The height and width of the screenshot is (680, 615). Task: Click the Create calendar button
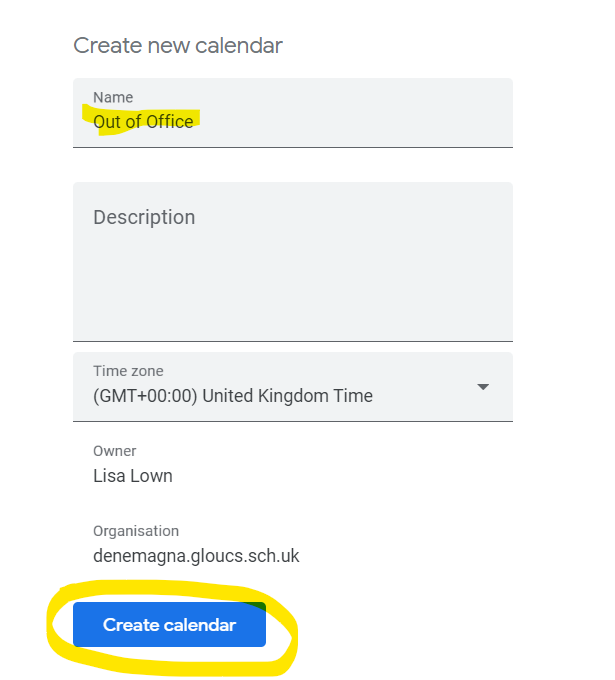[169, 625]
